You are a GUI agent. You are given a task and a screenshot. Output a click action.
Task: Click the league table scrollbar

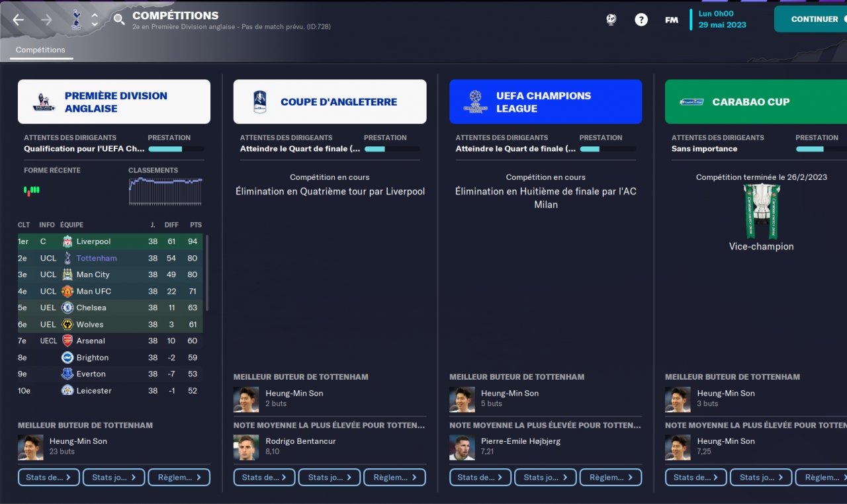point(207,273)
